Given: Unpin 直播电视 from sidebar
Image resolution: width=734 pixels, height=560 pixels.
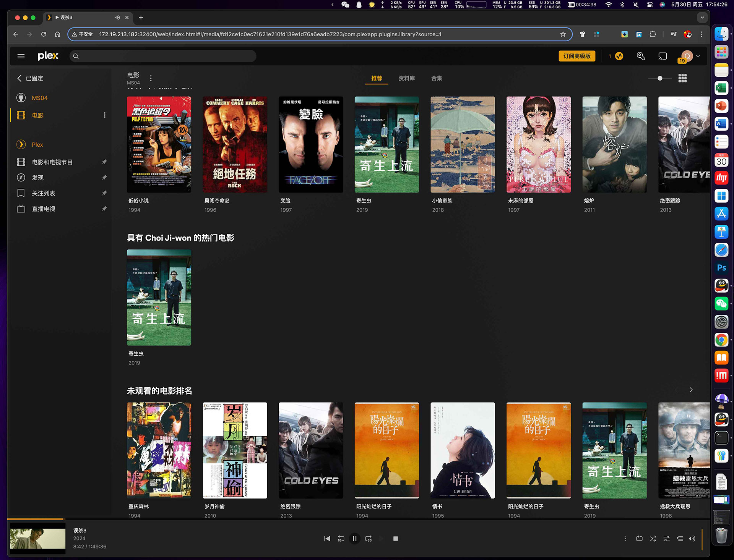Looking at the screenshot, I should click(104, 209).
